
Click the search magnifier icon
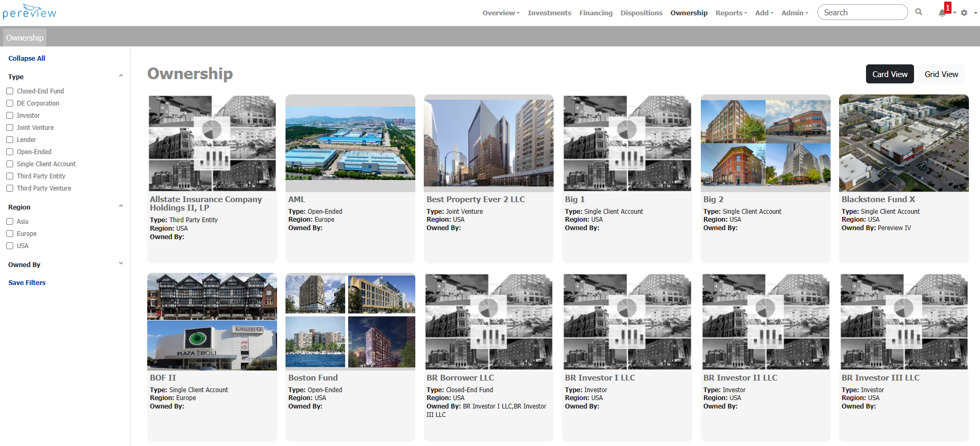[x=919, y=12]
